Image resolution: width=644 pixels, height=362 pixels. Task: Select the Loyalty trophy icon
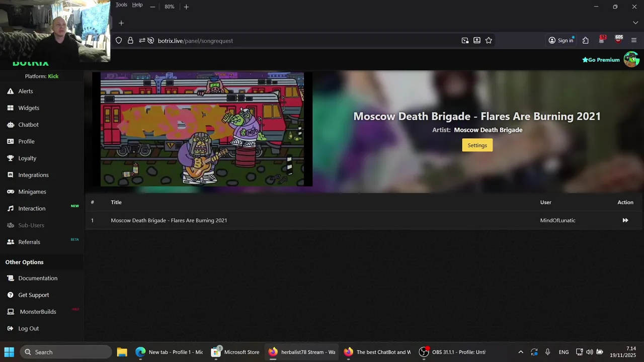click(x=10, y=158)
